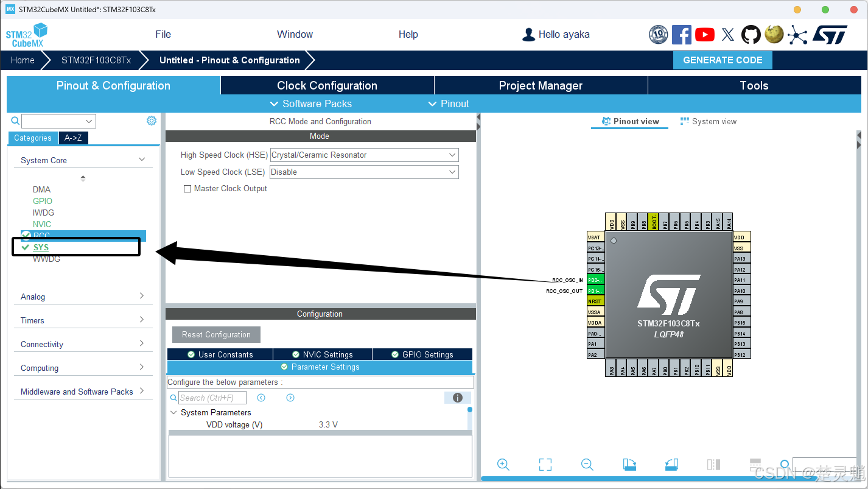Open the High Speed Clock (HSE) dropdown
Image resolution: width=868 pixels, height=489 pixels.
tap(364, 155)
